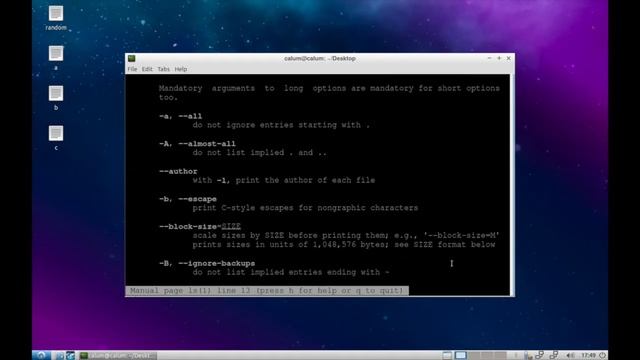Click the '-a, --all' option text
The width and height of the screenshot is (640, 360).
[x=180, y=116]
